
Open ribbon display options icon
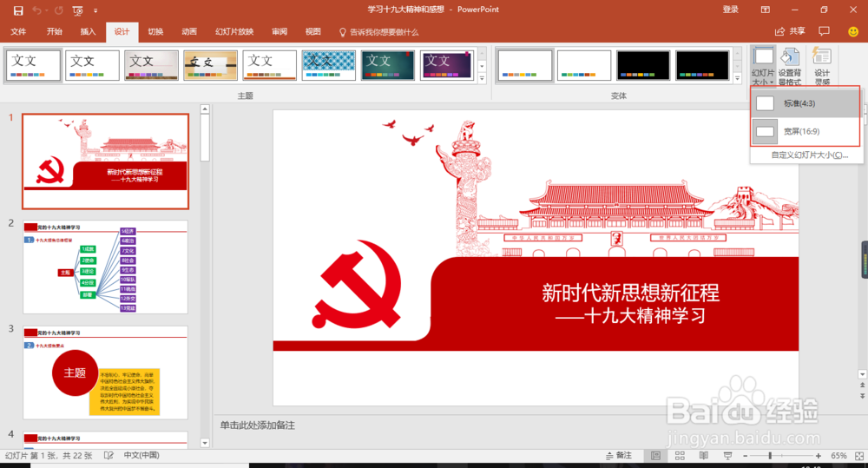pos(765,10)
